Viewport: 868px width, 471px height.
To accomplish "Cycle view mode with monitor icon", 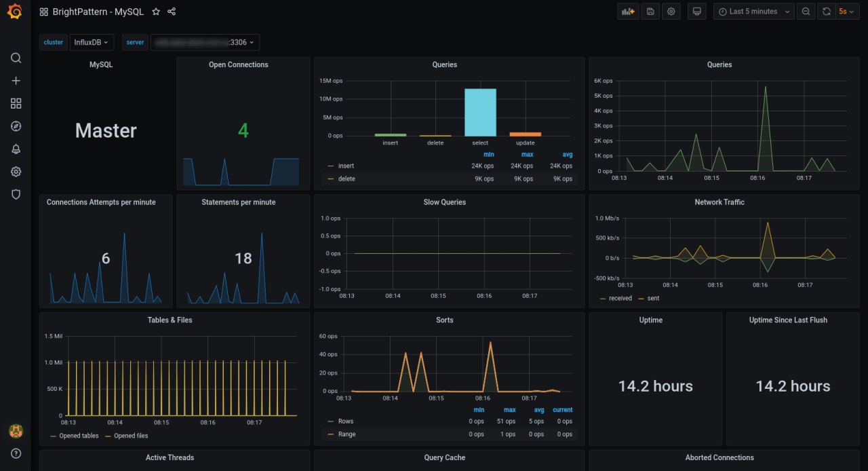I will [x=696, y=12].
